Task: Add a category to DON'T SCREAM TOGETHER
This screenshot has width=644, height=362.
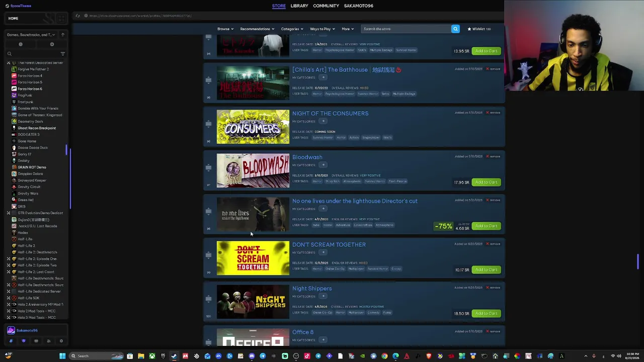Action: pyautogui.click(x=323, y=252)
